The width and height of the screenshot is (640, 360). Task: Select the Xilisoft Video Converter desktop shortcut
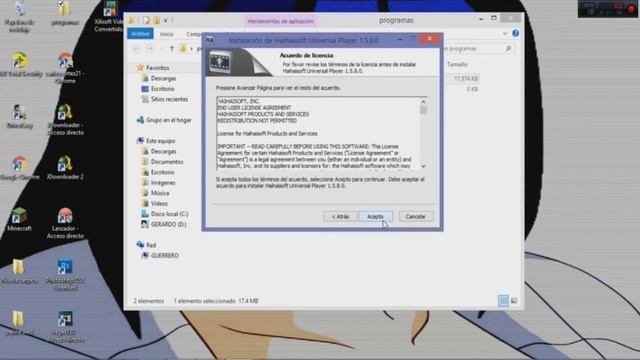point(109,16)
